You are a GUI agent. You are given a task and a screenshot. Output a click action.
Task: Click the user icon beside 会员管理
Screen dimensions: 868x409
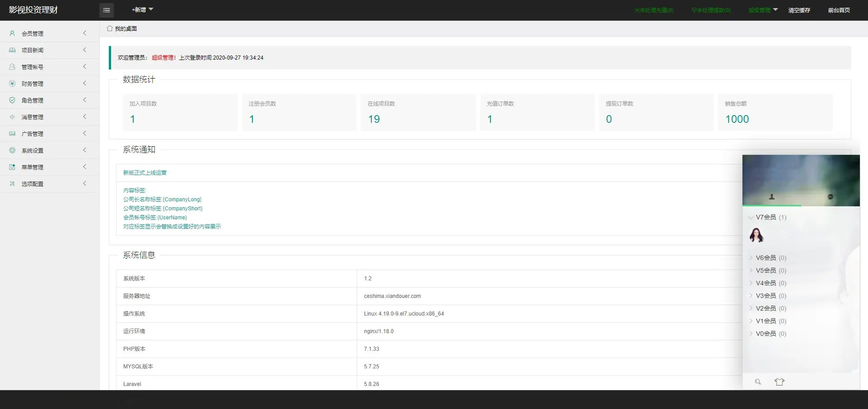click(x=12, y=33)
